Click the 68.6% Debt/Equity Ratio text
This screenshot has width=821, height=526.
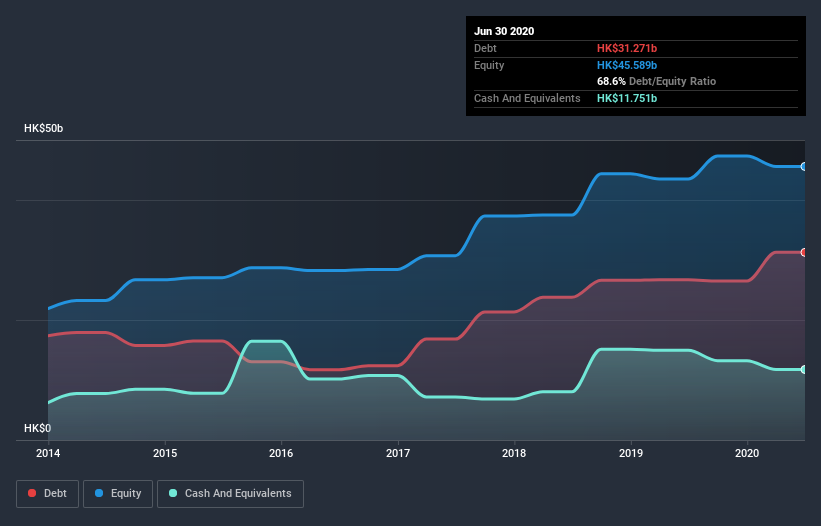[657, 82]
